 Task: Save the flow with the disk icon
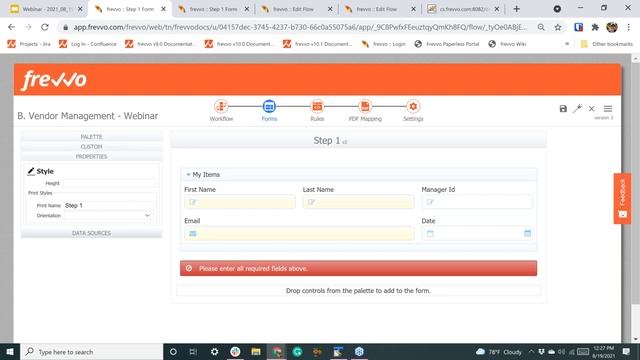click(563, 109)
